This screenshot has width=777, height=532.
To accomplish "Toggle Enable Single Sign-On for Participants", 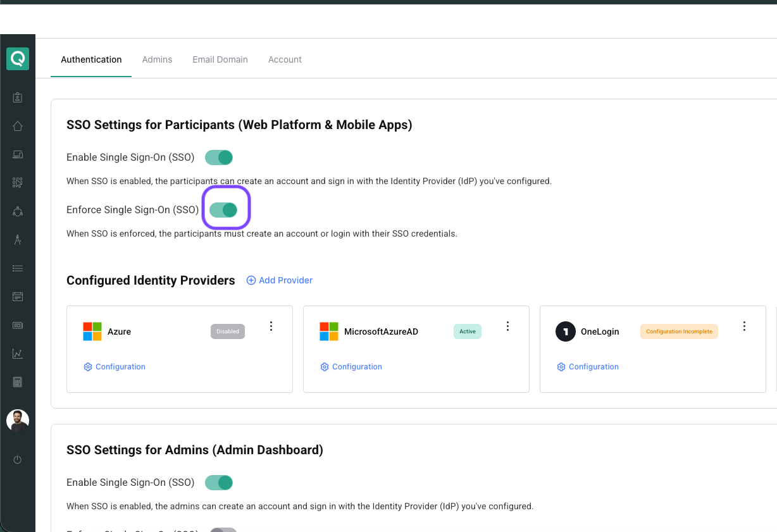I will click(218, 157).
